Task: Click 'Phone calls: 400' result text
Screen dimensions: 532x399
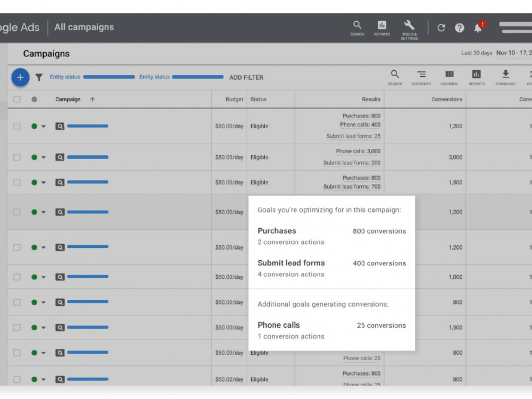Action: click(x=360, y=125)
